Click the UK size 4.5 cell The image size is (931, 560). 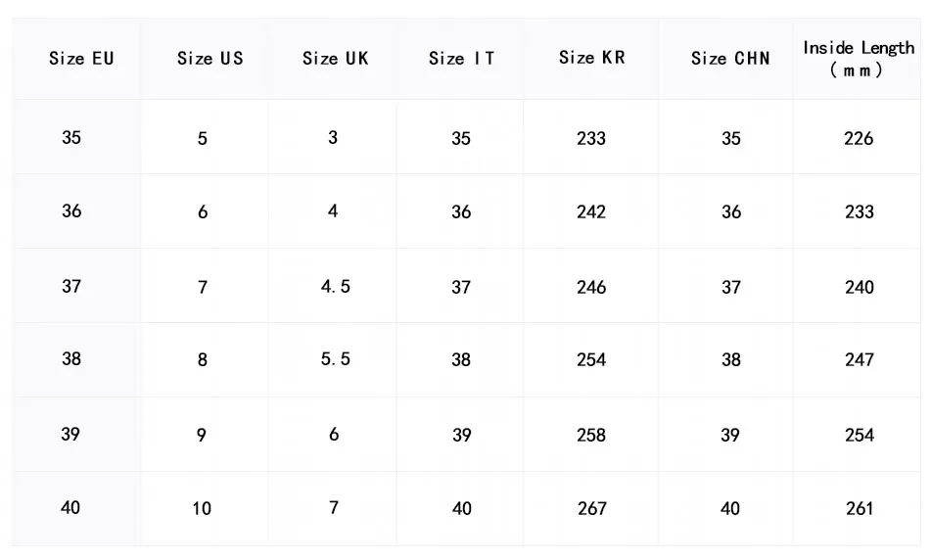(335, 287)
